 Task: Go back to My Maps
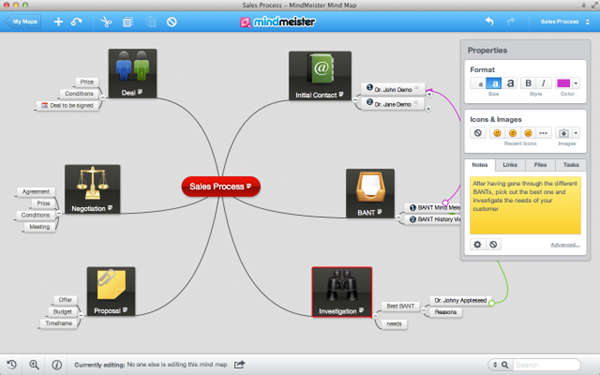point(23,22)
